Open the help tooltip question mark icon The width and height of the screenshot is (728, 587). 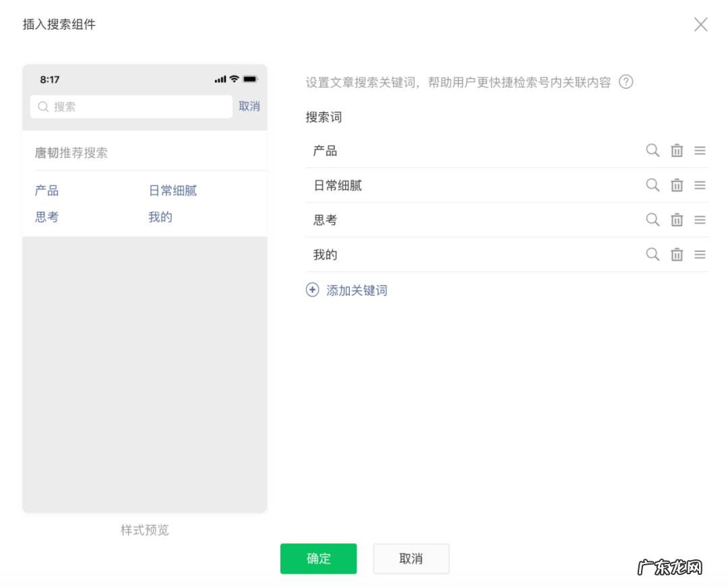coord(626,82)
